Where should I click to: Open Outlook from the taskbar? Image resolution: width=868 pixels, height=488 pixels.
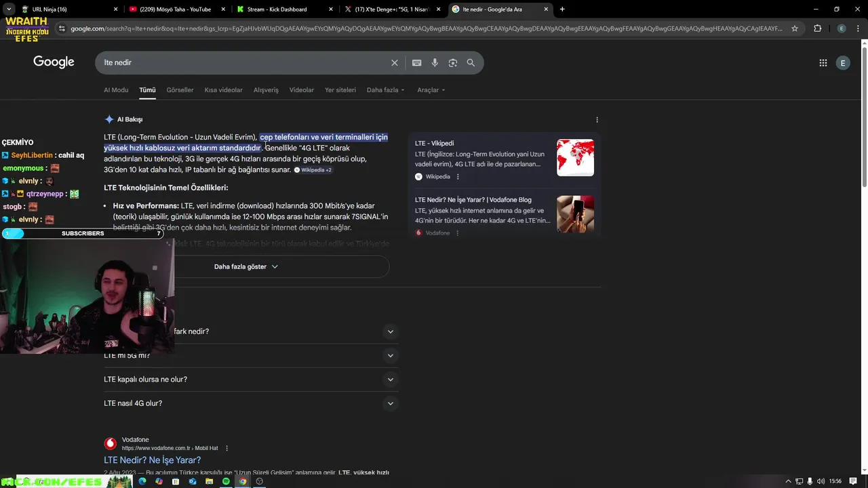point(193,481)
